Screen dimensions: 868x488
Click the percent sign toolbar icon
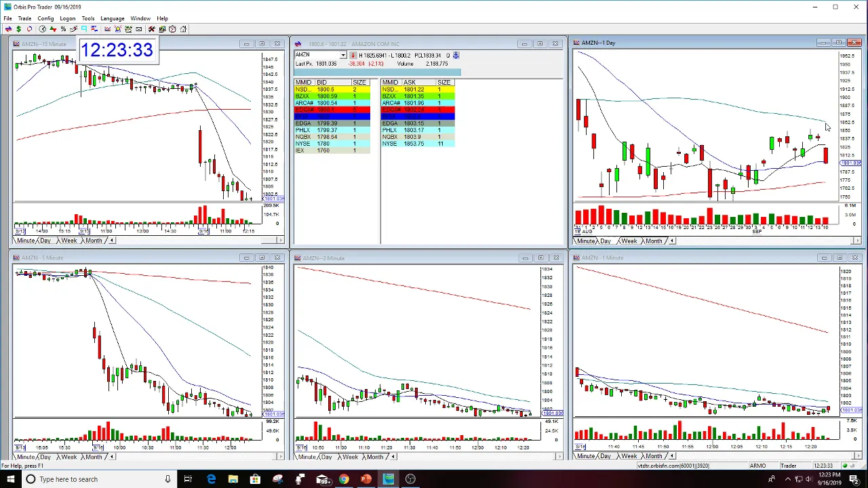coord(63,29)
